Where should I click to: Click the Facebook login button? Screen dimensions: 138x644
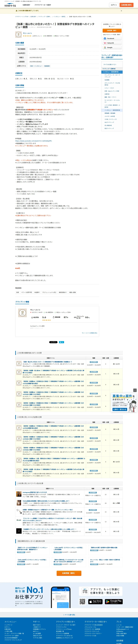(x=112, y=39)
